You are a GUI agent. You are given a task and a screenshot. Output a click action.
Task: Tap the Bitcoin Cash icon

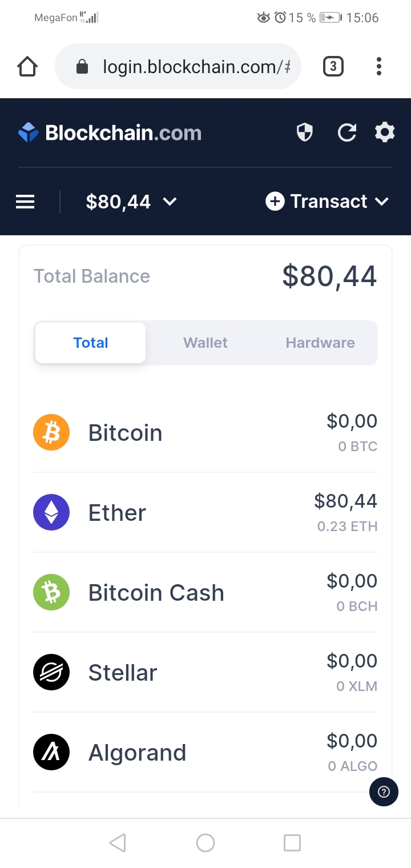point(51,593)
